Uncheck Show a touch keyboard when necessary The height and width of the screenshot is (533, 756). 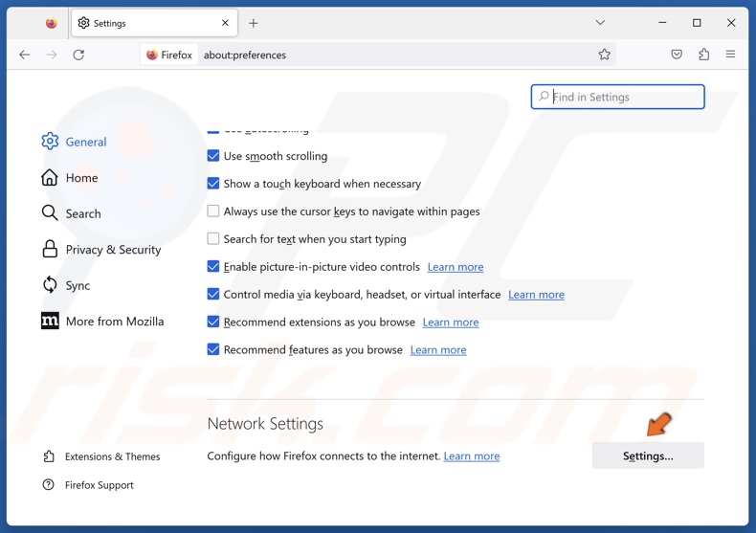pyautogui.click(x=213, y=183)
